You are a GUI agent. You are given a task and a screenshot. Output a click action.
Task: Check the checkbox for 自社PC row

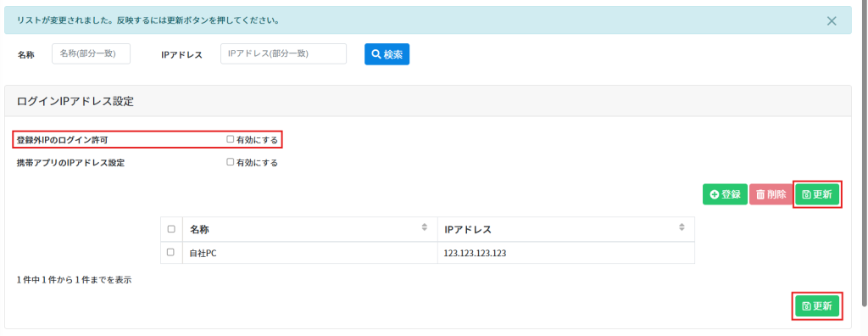coord(171,252)
